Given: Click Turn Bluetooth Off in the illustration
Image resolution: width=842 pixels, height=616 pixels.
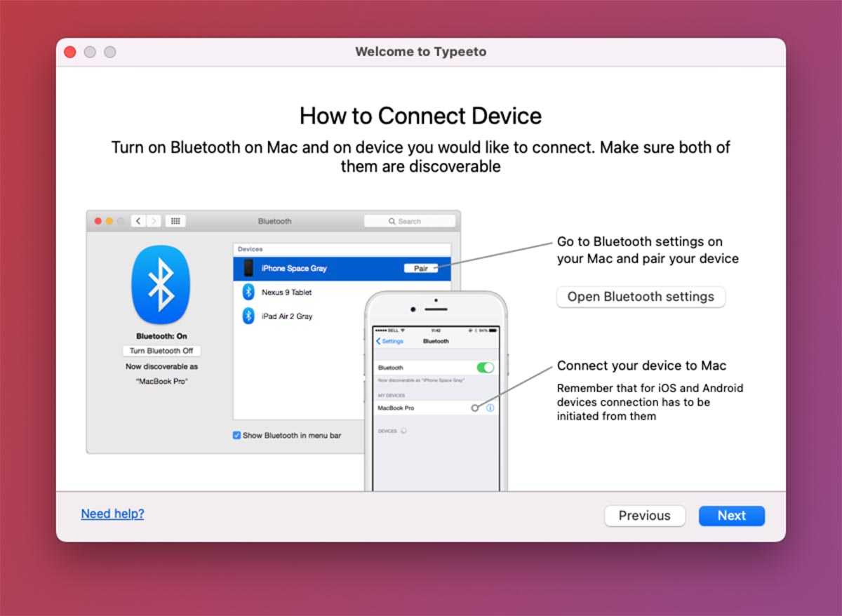Looking at the screenshot, I should click(161, 351).
